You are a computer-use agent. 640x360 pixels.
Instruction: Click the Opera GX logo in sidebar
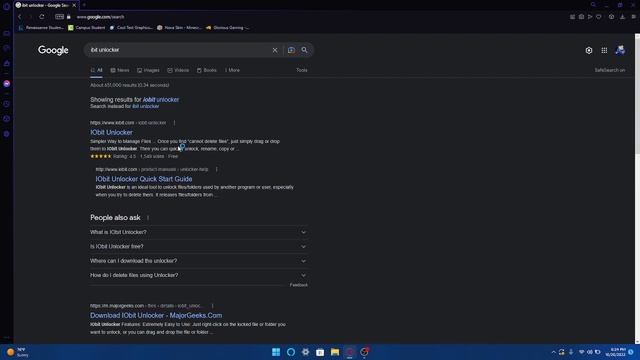(7, 6)
